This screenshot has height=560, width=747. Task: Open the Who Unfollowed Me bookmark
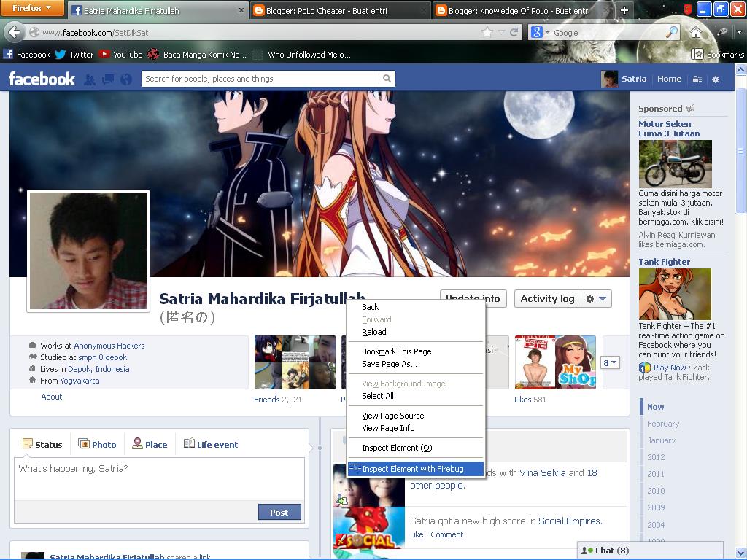(x=302, y=54)
